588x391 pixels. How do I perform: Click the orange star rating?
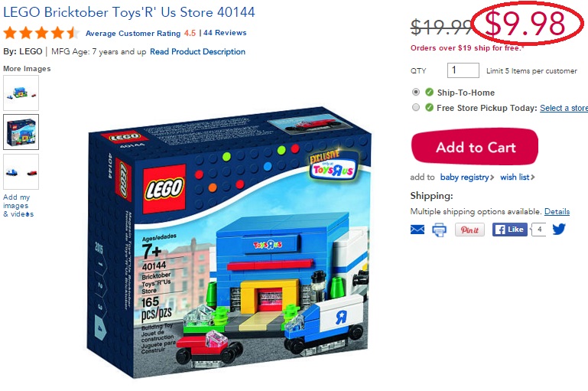(x=41, y=33)
